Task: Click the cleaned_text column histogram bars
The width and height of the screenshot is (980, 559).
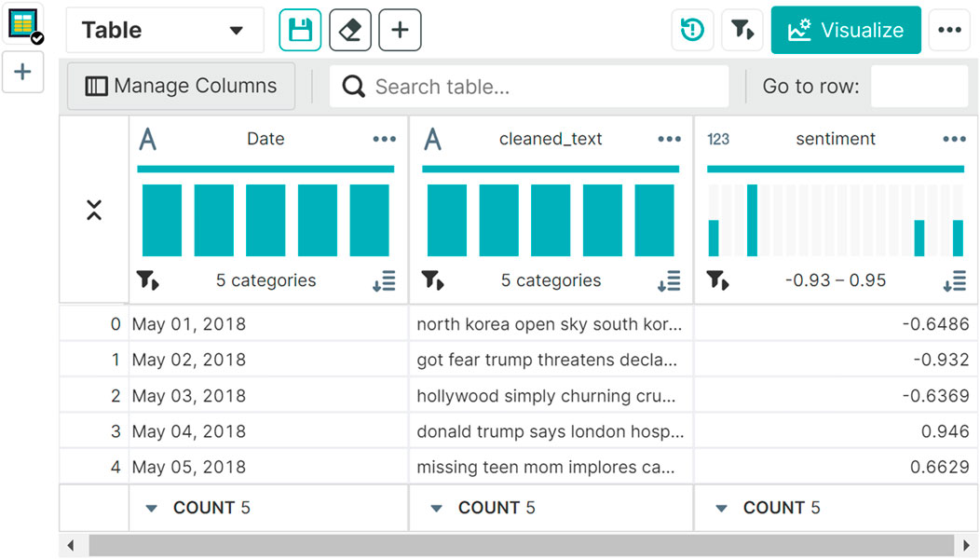Action: click(x=551, y=220)
